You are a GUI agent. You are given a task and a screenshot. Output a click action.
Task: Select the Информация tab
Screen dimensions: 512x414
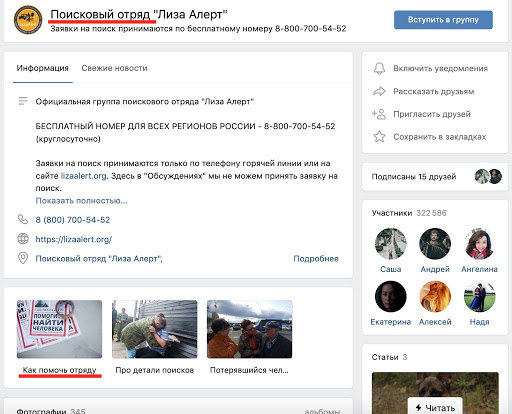click(x=43, y=68)
